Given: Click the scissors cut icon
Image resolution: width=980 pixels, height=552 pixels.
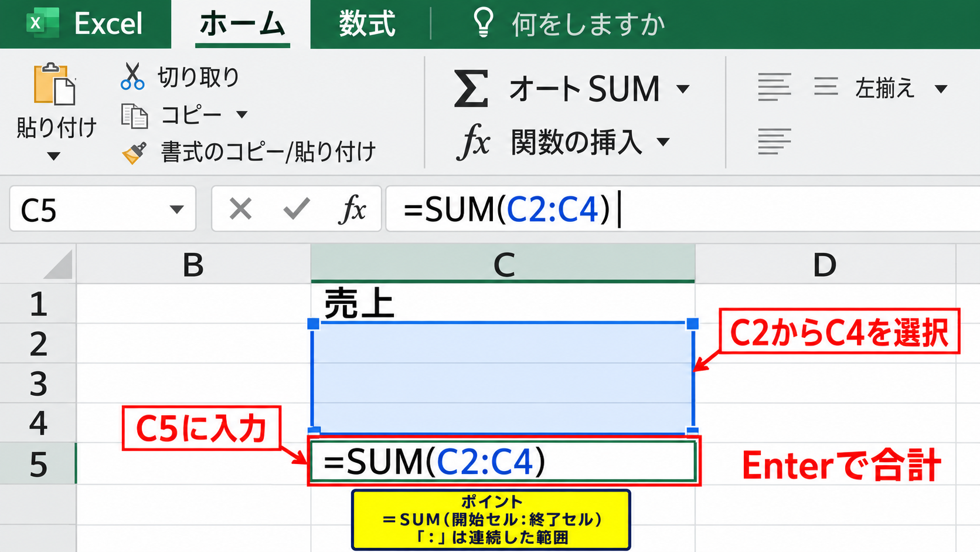Looking at the screenshot, I should [132, 76].
